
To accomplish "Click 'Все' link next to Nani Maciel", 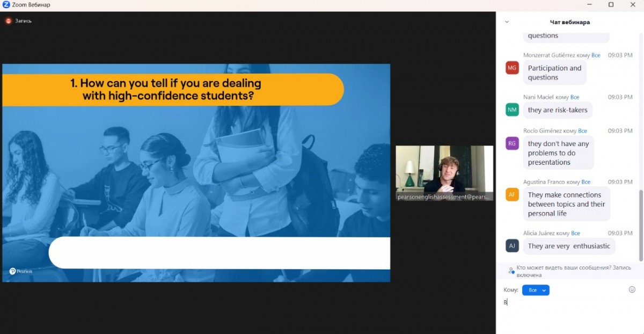I will (x=575, y=97).
